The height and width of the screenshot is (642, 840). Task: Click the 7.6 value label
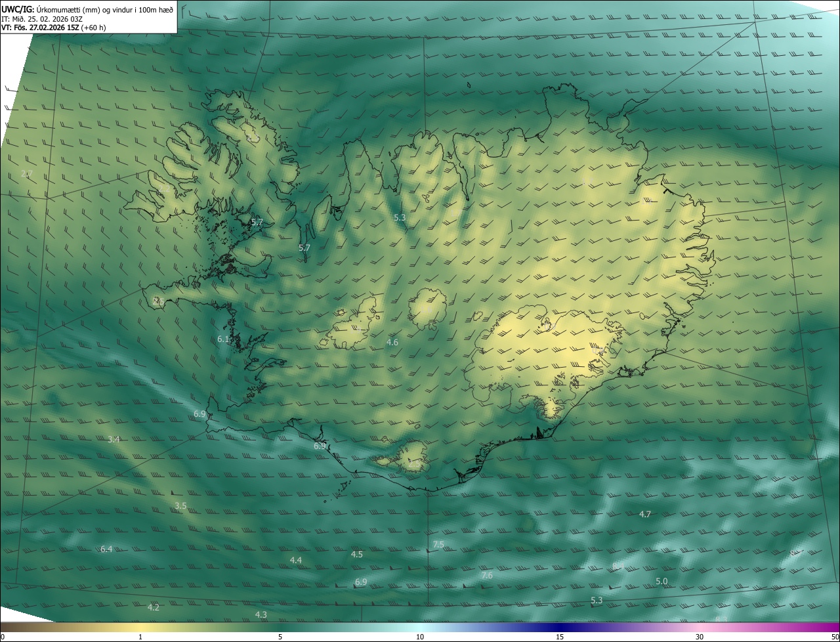[486, 576]
